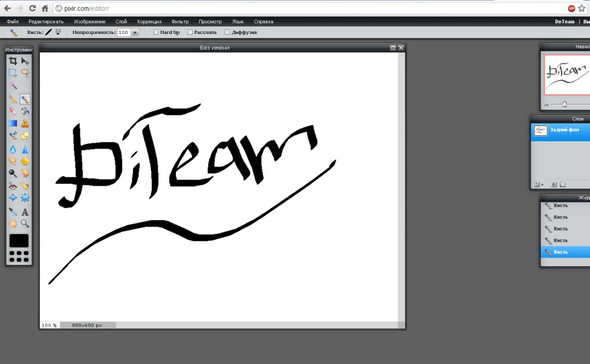Click the DeTeam account link
The width and height of the screenshot is (590, 364).
coord(564,21)
